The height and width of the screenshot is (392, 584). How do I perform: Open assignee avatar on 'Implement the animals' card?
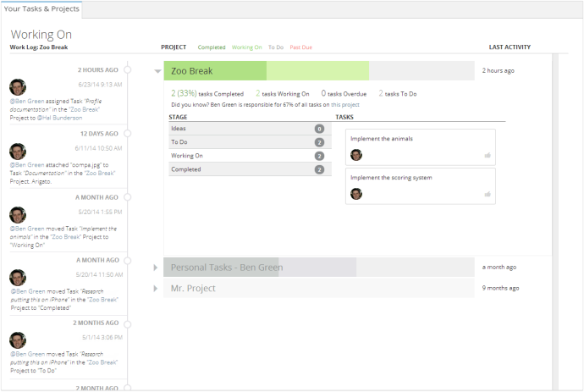(356, 155)
